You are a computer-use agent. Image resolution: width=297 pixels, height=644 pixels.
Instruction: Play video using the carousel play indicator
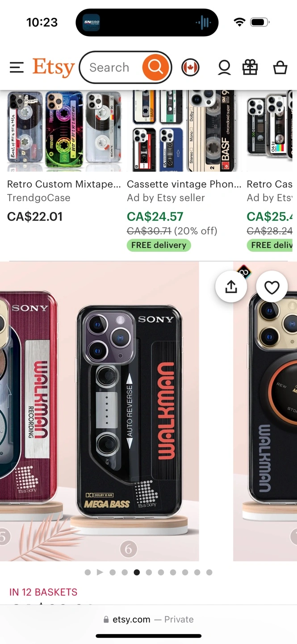pyautogui.click(x=100, y=572)
